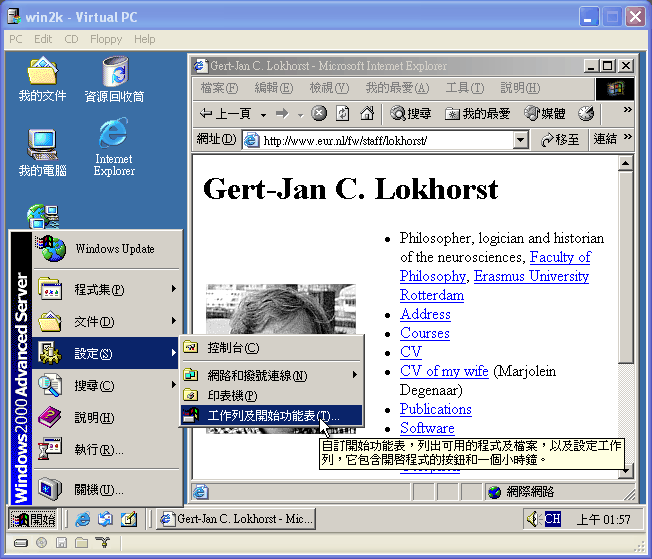
Task: Expand 網路和撥號連線 submenu
Action: 272,375
